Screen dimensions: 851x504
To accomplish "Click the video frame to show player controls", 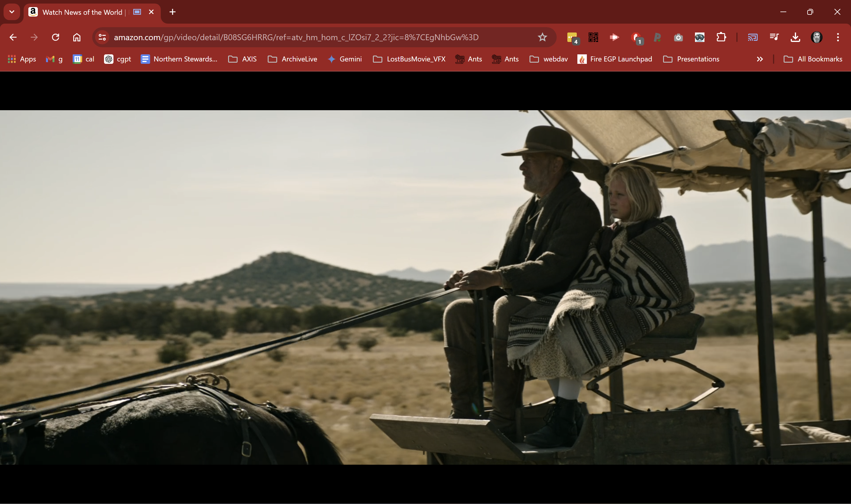I will point(425,287).
